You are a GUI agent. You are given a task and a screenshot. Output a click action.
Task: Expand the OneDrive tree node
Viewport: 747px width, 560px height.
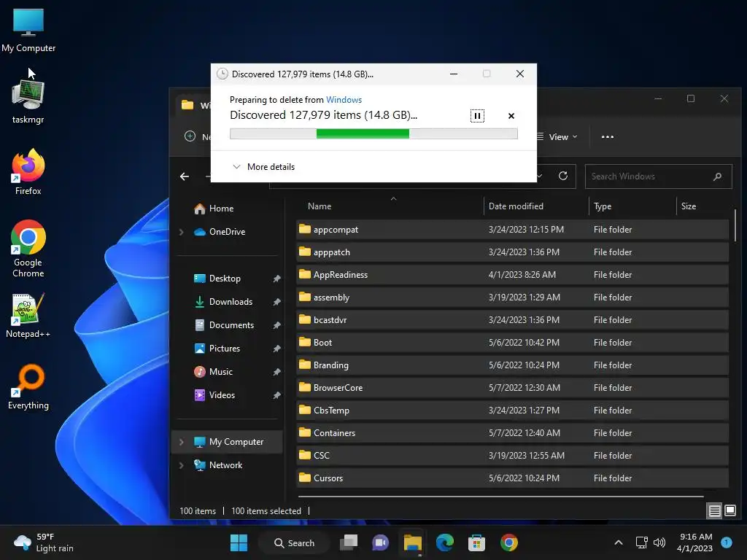pyautogui.click(x=181, y=232)
